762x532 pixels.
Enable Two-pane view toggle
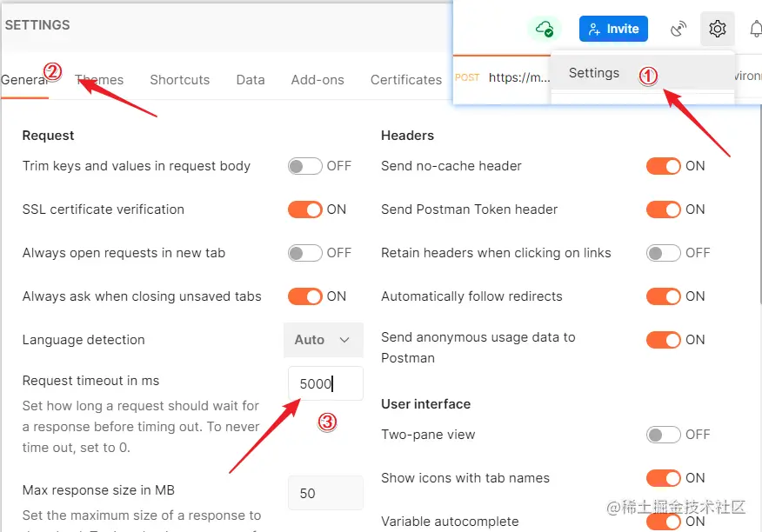click(663, 435)
